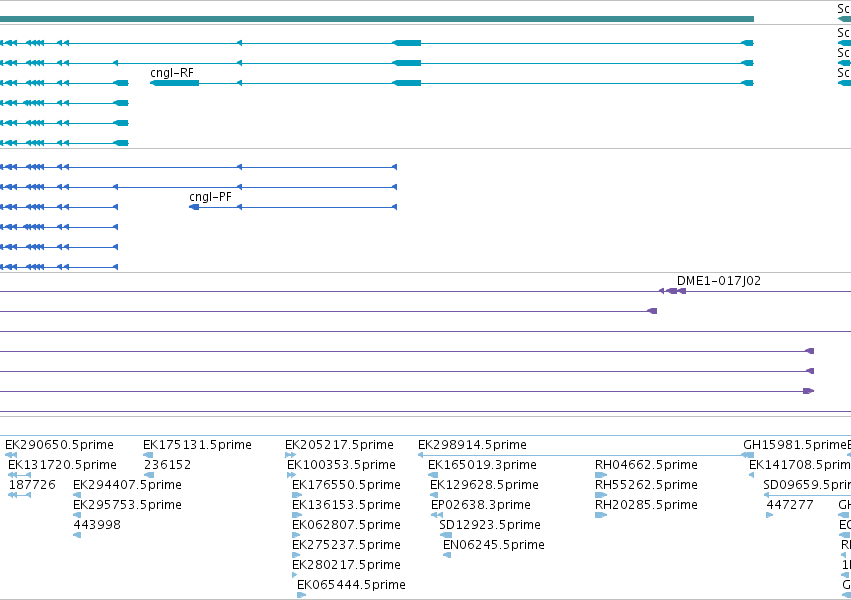851x600 pixels.
Task: Select the CDS arrow glyph below cngl-PF
Action: point(194,207)
